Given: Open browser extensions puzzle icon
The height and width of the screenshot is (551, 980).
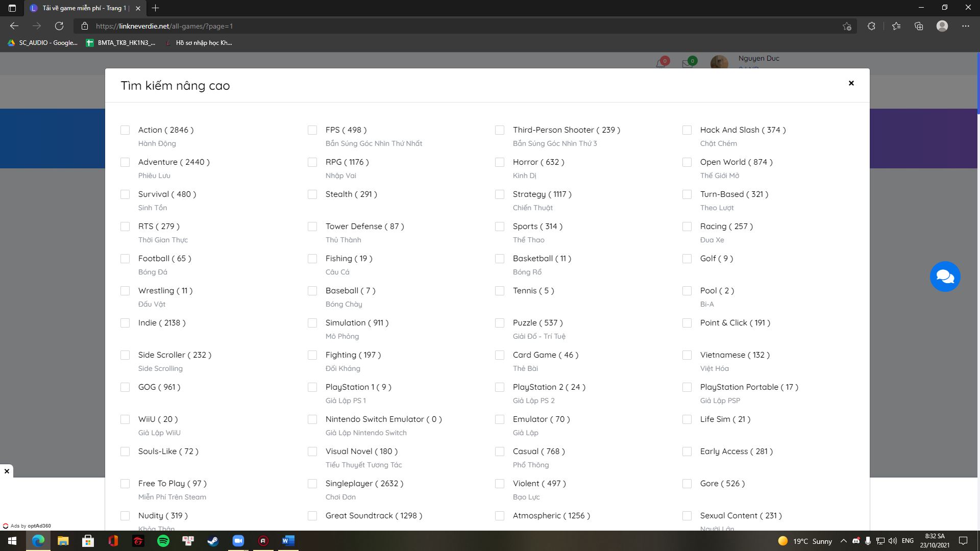Looking at the screenshot, I should coord(871,26).
